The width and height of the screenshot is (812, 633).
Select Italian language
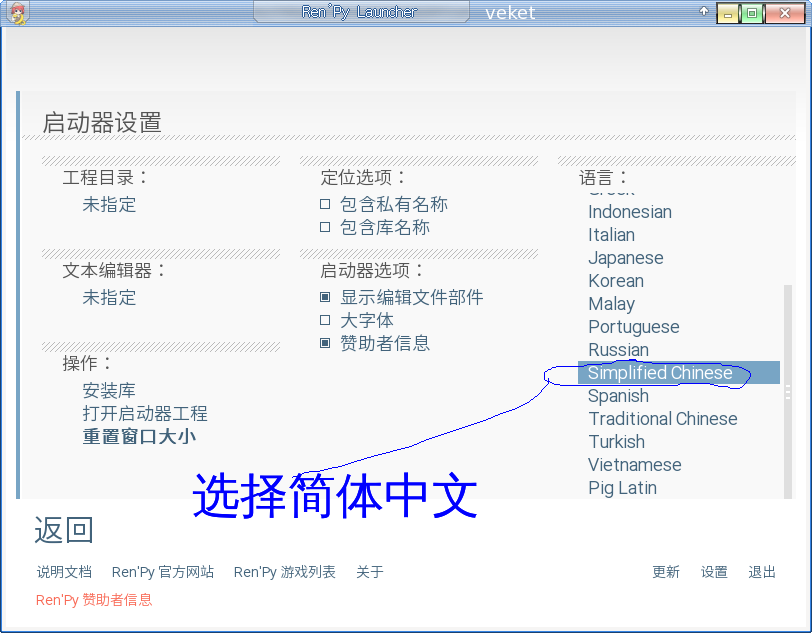coord(611,235)
